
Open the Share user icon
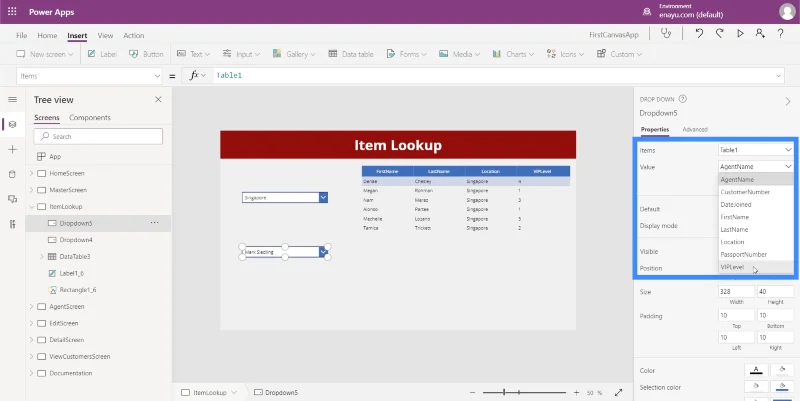[760, 34]
